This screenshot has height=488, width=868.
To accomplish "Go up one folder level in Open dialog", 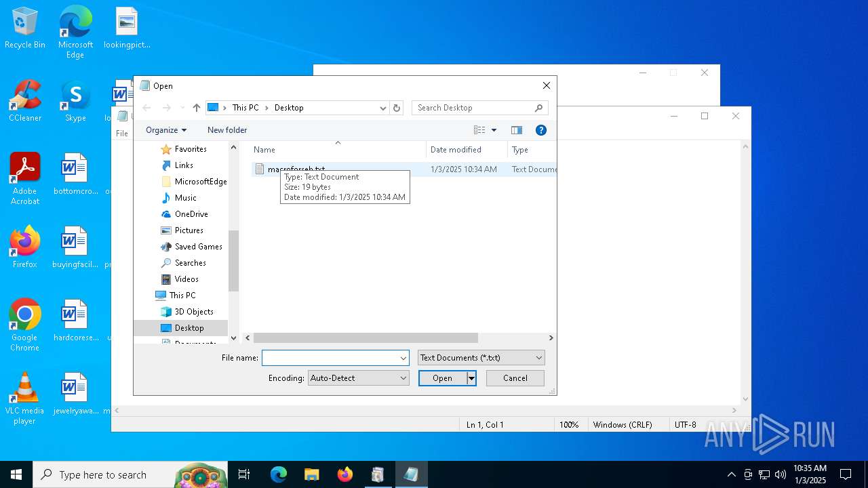I will point(197,108).
